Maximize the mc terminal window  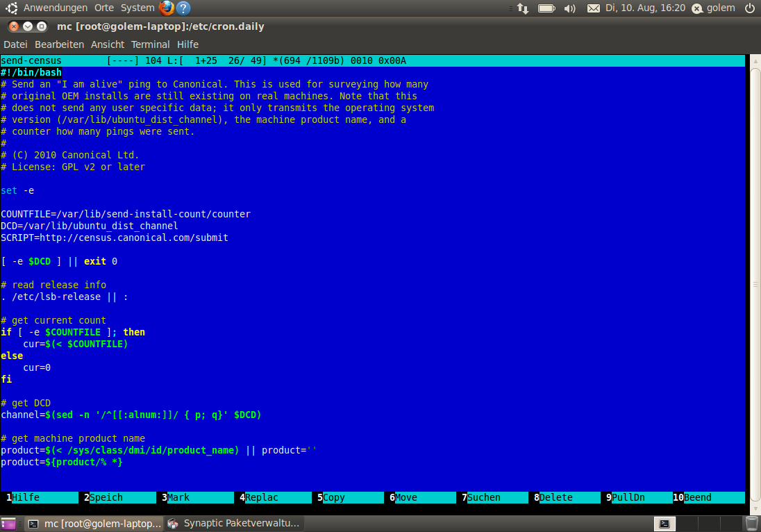[x=42, y=26]
